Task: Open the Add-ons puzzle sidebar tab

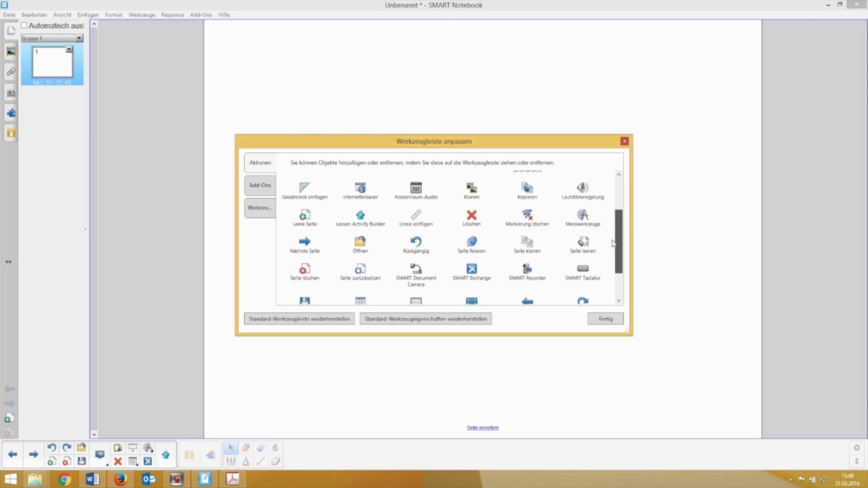Action: point(11,113)
